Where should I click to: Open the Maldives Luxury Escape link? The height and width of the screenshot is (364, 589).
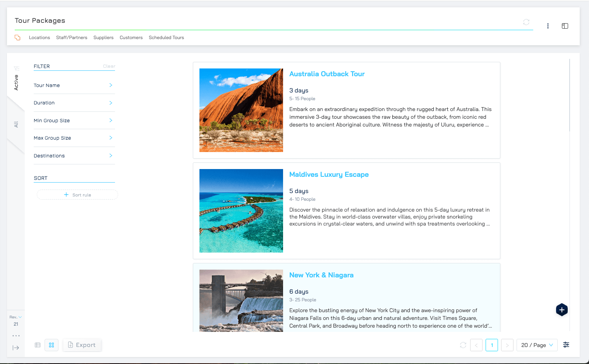point(329,174)
